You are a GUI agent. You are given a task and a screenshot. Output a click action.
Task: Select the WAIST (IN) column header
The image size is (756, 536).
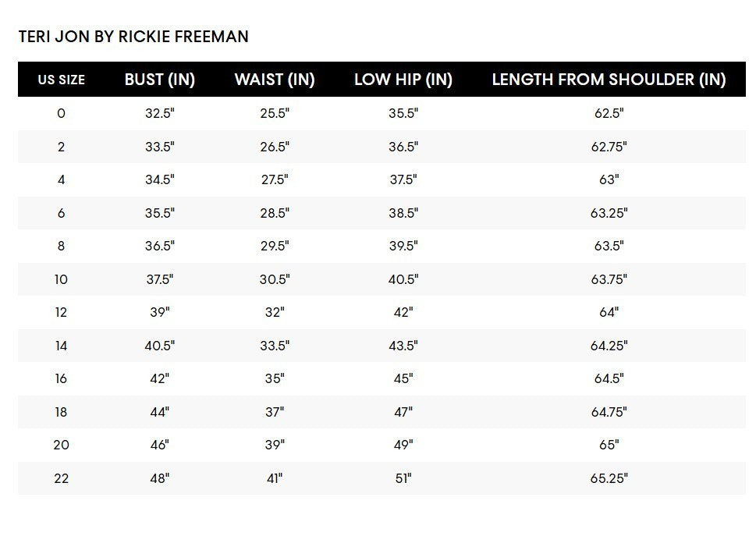pyautogui.click(x=275, y=80)
